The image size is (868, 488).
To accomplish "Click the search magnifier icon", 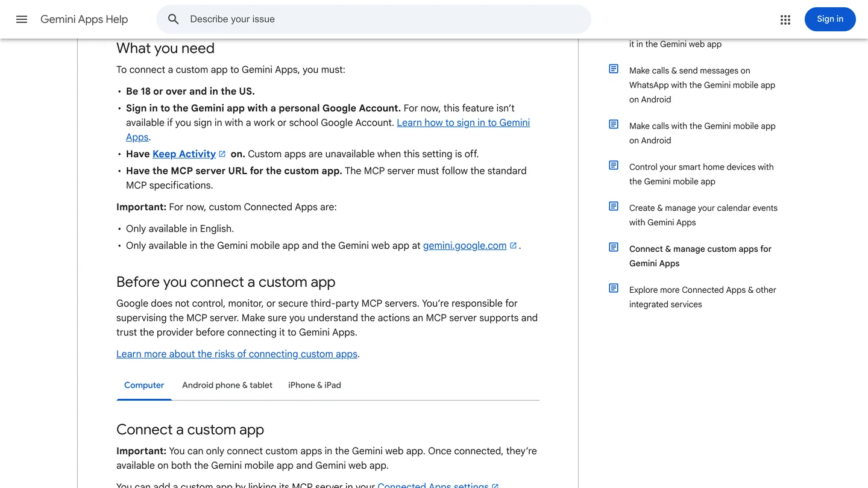I will 174,19.
